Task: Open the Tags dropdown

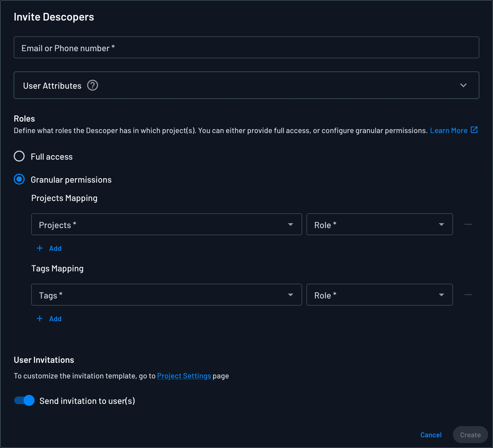Action: 166,295
